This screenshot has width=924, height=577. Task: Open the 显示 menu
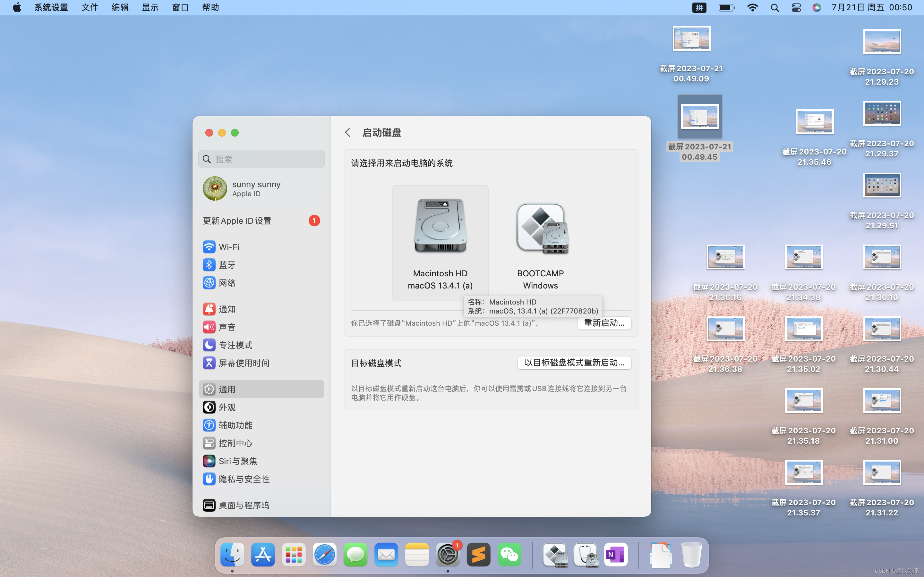click(x=150, y=8)
